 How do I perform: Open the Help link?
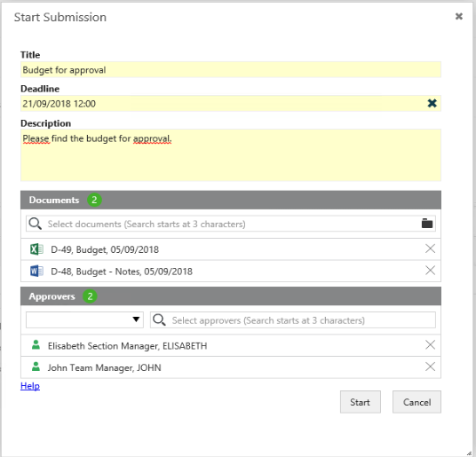[30, 386]
